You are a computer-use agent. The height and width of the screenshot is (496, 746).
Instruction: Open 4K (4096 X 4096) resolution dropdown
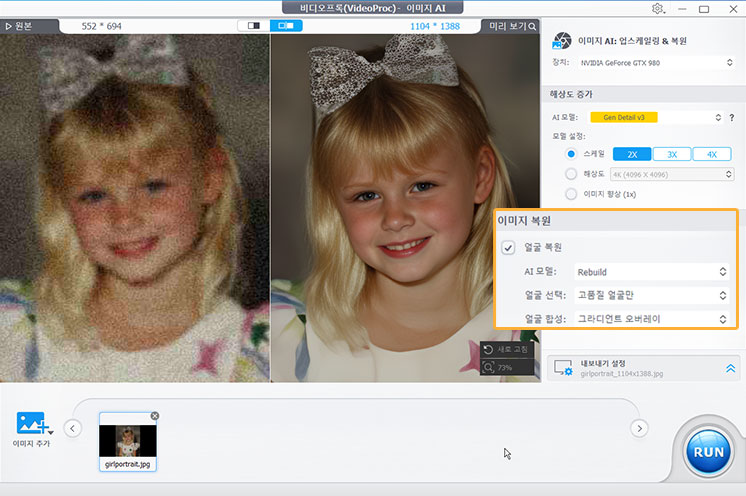(x=672, y=175)
